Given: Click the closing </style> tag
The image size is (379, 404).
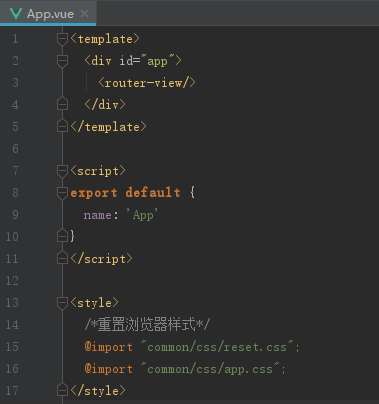Looking at the screenshot, I should coord(98,391).
